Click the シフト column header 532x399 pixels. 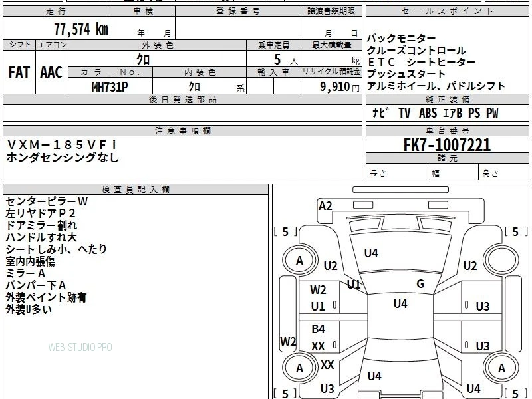tap(19, 45)
